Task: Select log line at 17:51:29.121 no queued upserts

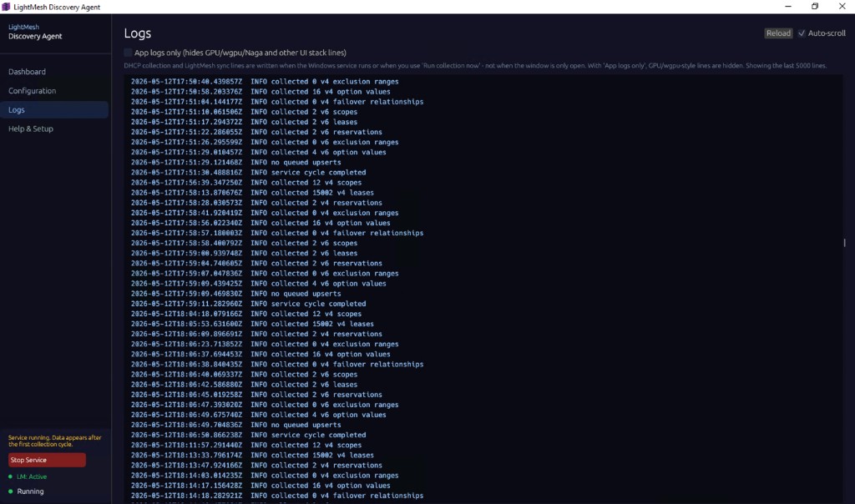Action: point(236,162)
